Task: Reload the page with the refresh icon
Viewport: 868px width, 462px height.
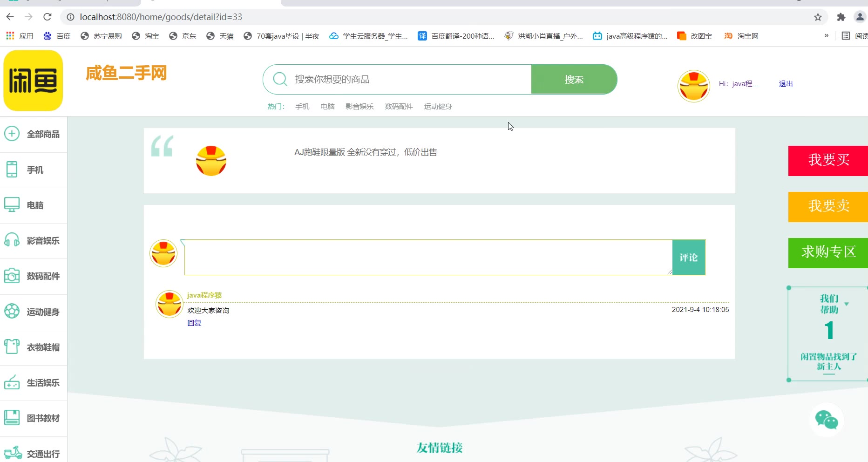Action: pos(47,17)
